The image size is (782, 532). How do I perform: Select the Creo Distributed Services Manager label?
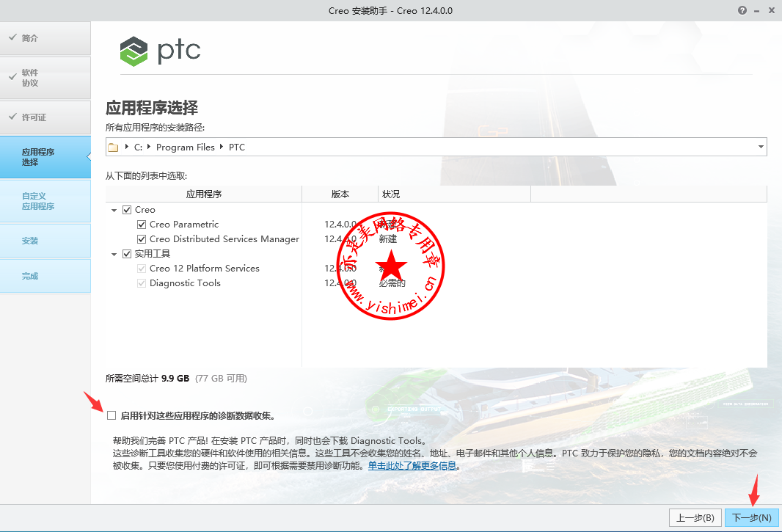(224, 239)
